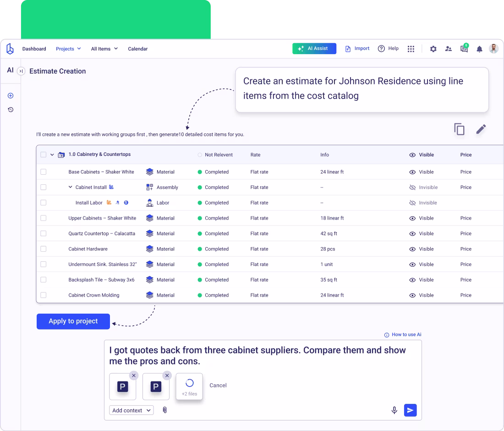Click the upload progress spinner tile
The image size is (504, 431).
coord(189,386)
